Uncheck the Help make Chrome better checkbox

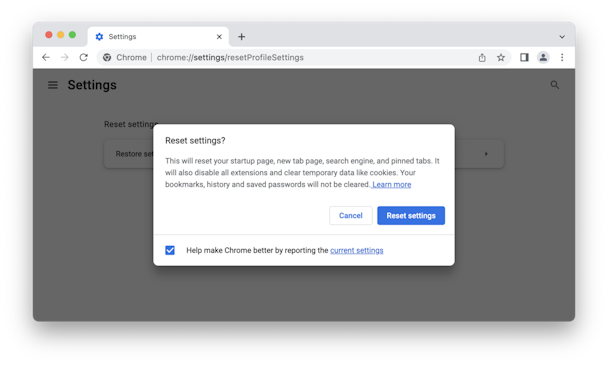(170, 250)
